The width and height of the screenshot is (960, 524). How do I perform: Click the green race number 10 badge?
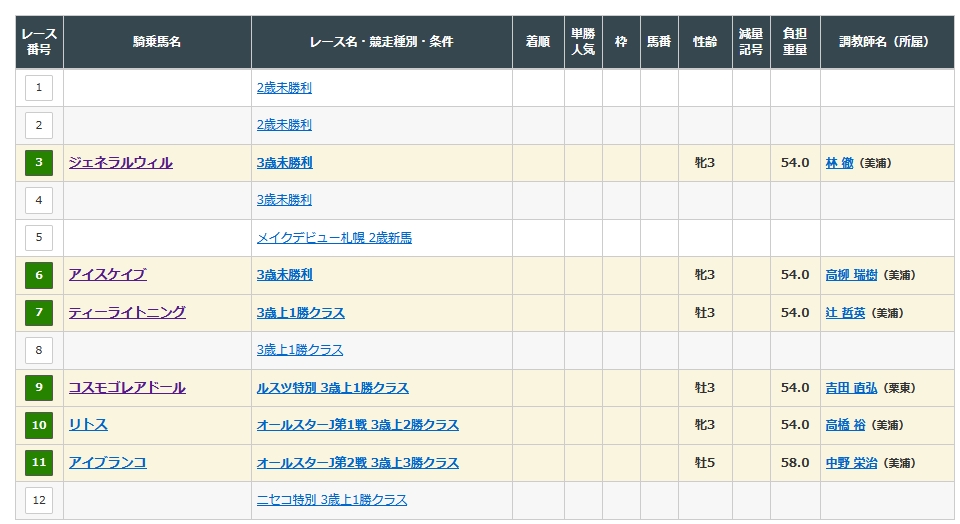[x=39, y=425]
